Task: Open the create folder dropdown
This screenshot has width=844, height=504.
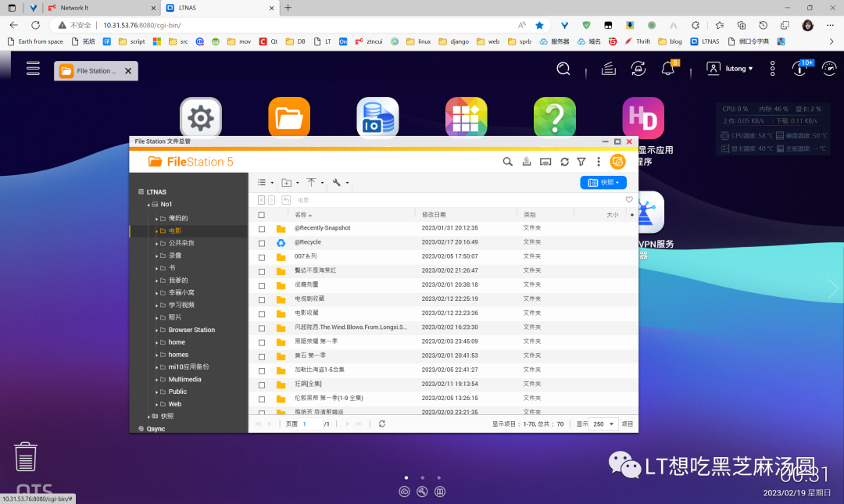Action: [x=290, y=183]
